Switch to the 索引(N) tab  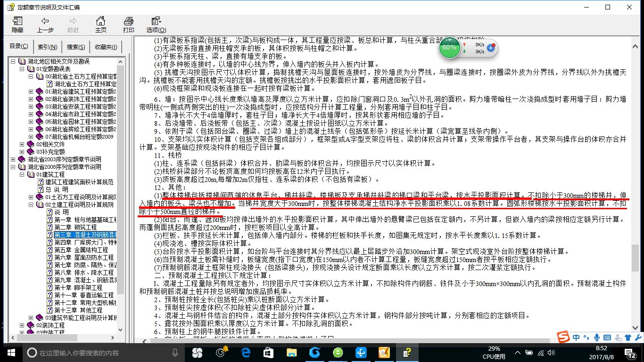tap(48, 47)
